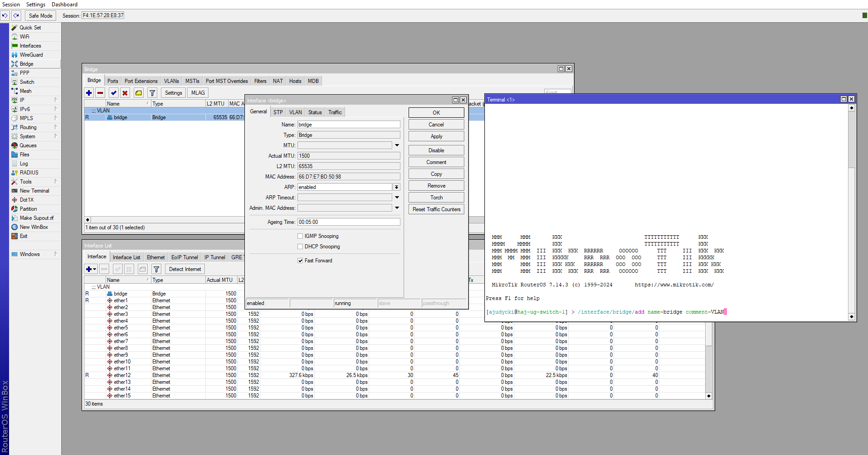The width and height of the screenshot is (868, 455).
Task: Open Log from the sidebar
Action: click(24, 164)
